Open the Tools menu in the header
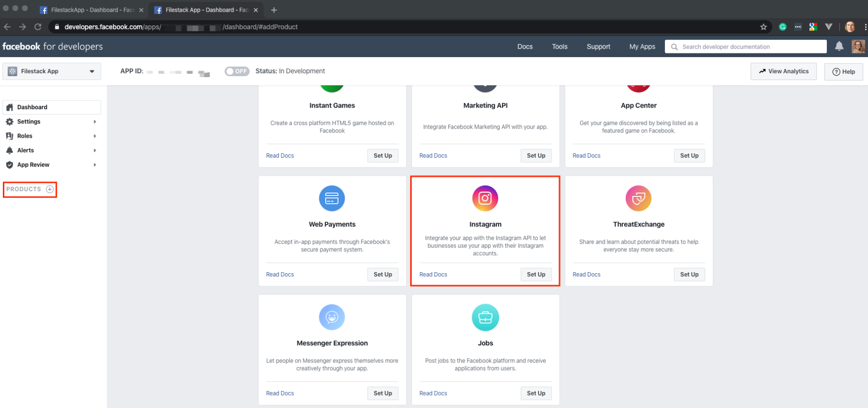868x408 pixels. (x=559, y=47)
